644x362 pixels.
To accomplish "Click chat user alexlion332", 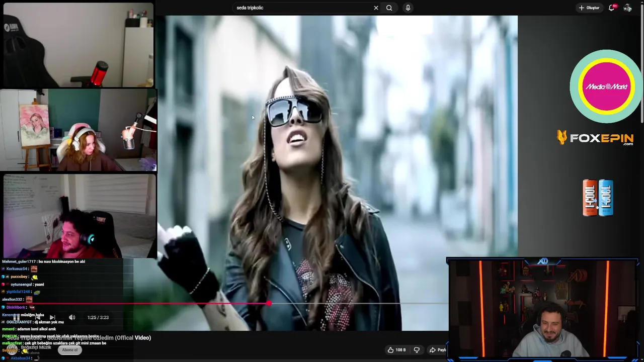I will [13, 300].
